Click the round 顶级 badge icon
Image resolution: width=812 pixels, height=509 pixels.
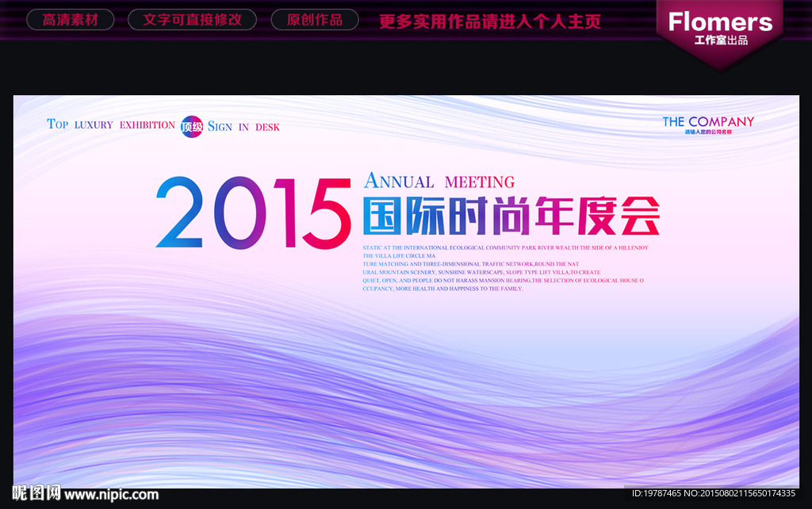click(192, 126)
